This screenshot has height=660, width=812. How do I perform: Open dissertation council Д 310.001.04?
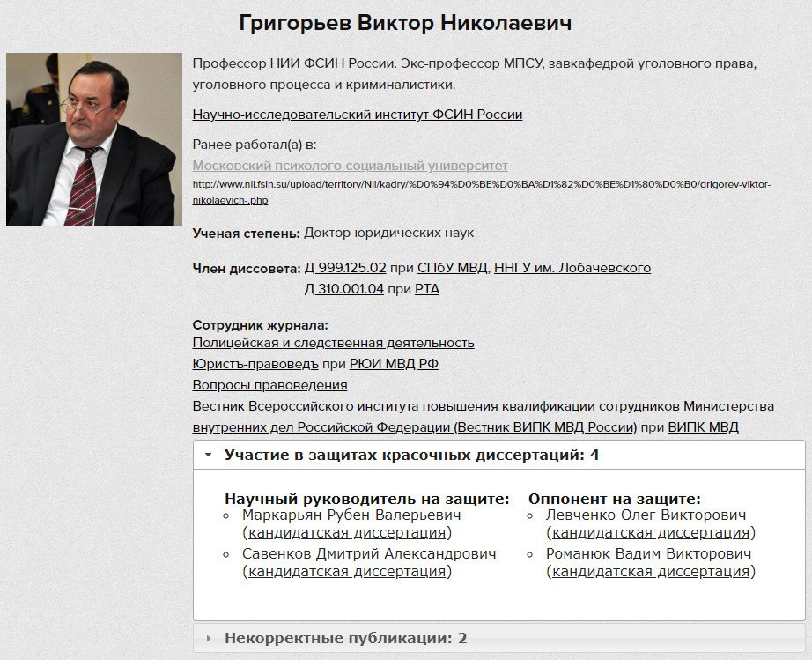pos(344,289)
